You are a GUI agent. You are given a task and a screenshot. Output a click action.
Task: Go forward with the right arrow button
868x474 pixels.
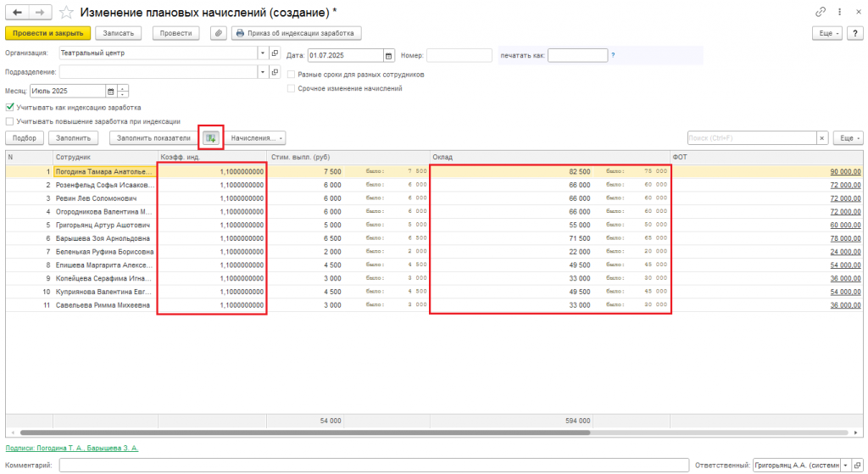tap(40, 12)
